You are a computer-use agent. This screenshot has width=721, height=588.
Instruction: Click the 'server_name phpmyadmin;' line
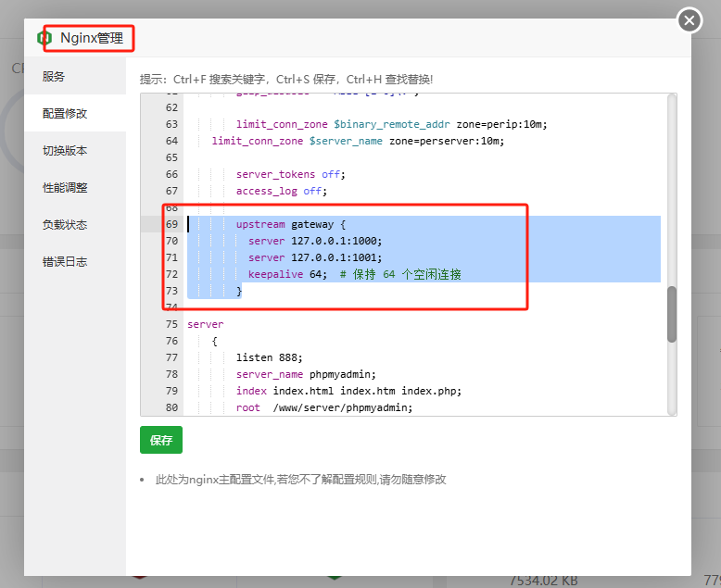click(306, 374)
